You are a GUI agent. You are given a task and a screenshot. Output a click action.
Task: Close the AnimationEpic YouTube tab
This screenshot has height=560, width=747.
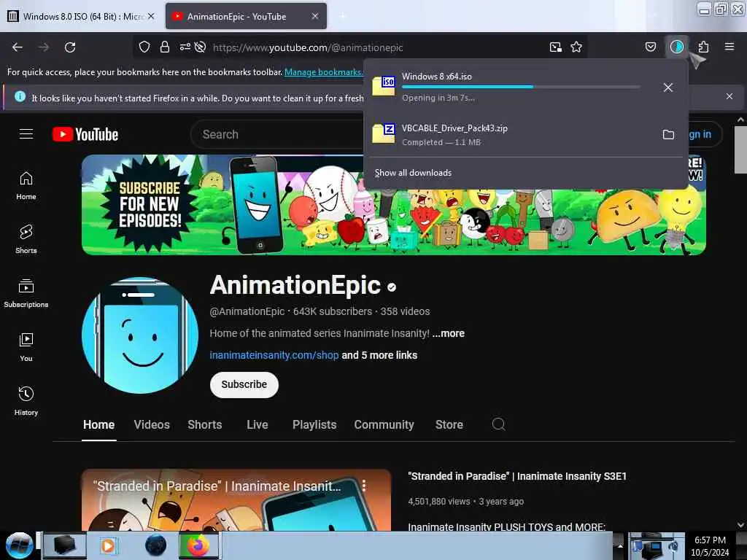click(x=315, y=16)
